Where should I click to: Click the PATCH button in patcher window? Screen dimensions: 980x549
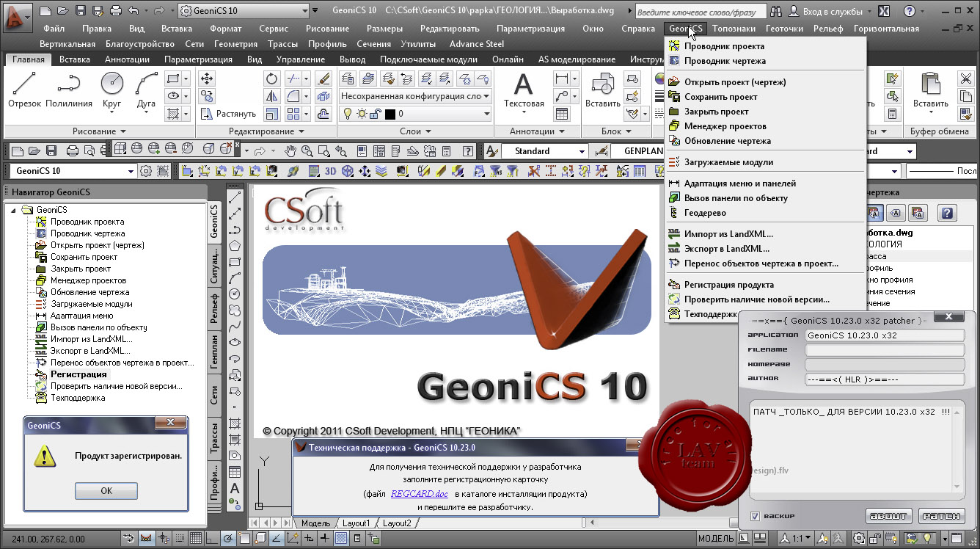pos(940,516)
